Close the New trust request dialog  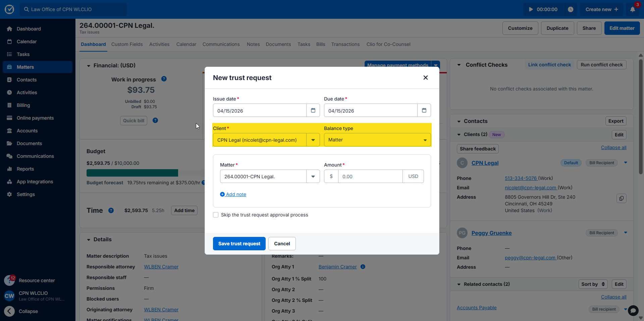[x=425, y=78]
